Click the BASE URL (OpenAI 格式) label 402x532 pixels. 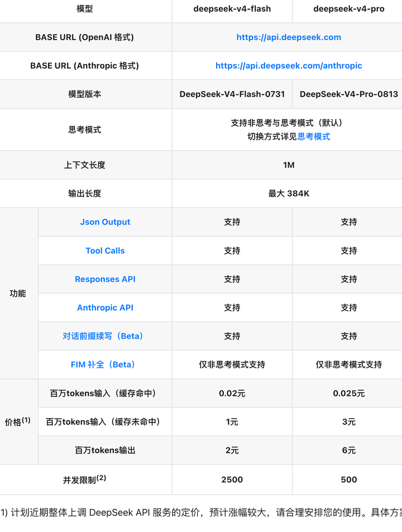[x=85, y=37]
